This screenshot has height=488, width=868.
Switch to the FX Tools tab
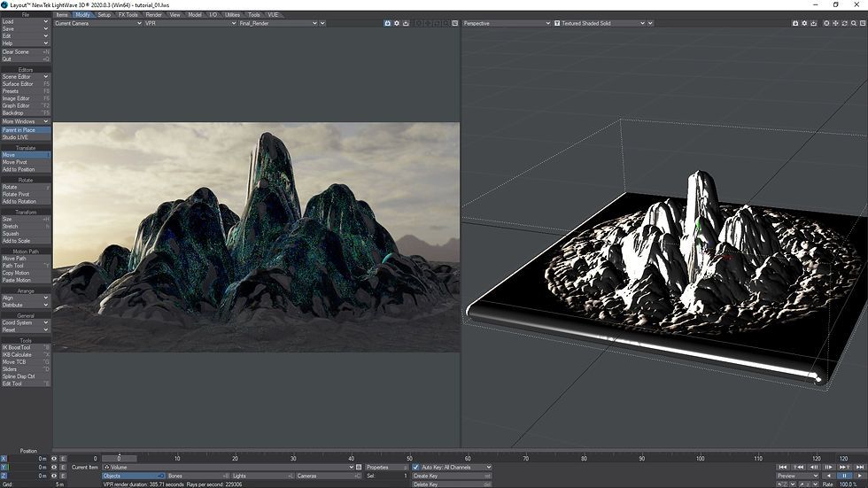[x=129, y=15]
